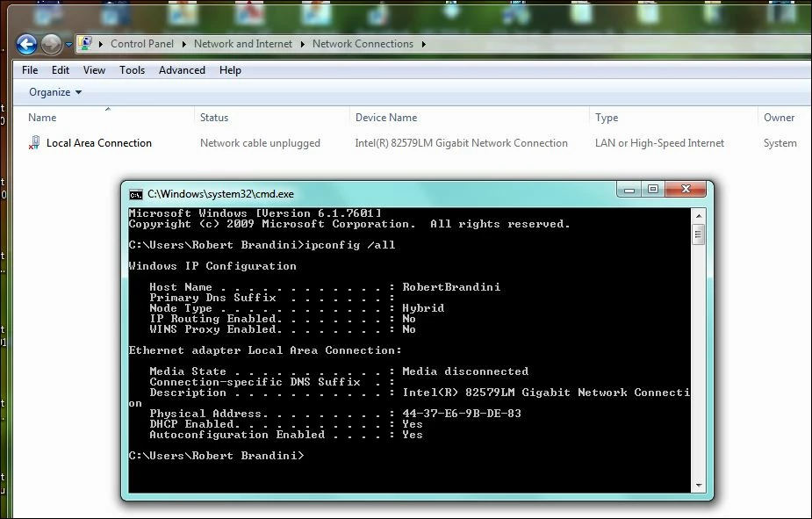The height and width of the screenshot is (519, 812).
Task: Close the cmd.exe window
Action: 686,190
